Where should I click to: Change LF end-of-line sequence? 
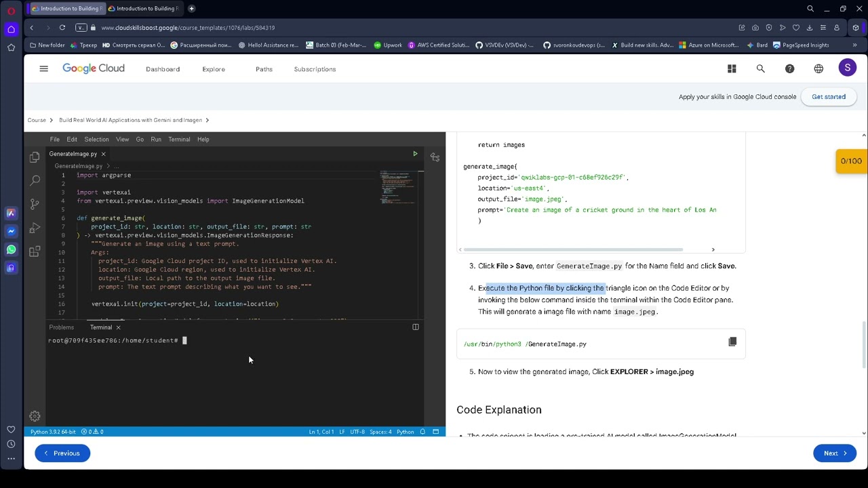click(x=342, y=432)
